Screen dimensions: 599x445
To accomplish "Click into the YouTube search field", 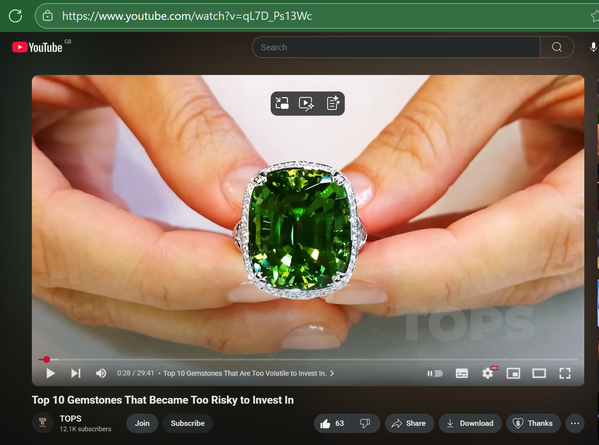I will click(x=396, y=47).
